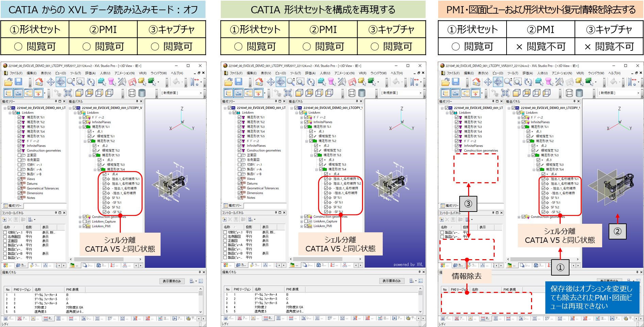This screenshot has width=644, height=327.
Task: Select データム フィーチャー.4 row in left window edit panel
Action: click(102, 295)
